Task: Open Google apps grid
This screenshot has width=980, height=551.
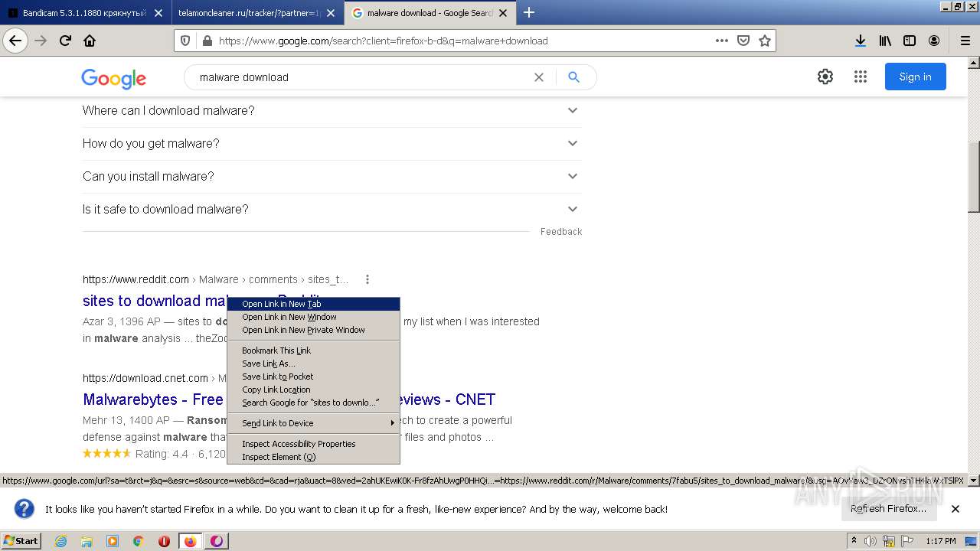Action: pyautogui.click(x=861, y=77)
